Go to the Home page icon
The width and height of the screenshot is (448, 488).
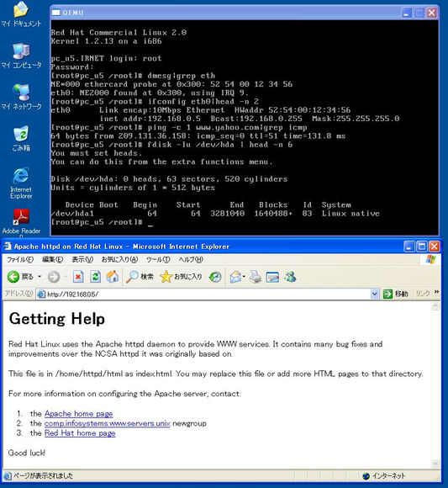(113, 277)
